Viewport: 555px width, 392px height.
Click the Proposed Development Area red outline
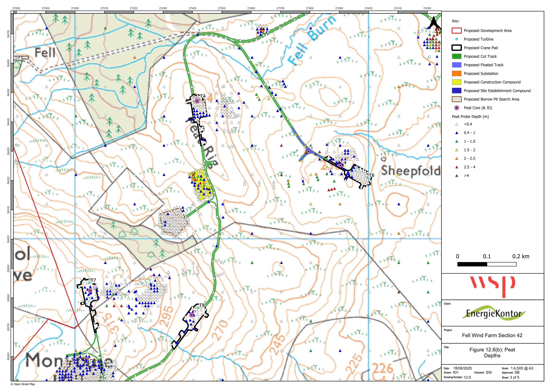(457, 31)
